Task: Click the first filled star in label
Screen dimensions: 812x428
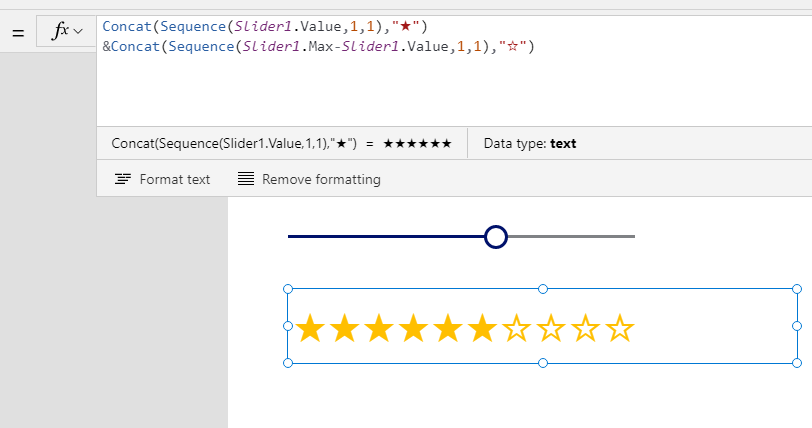Action: click(x=310, y=329)
